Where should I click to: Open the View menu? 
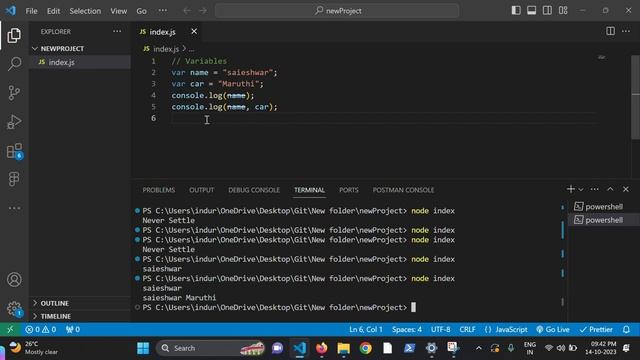118,11
